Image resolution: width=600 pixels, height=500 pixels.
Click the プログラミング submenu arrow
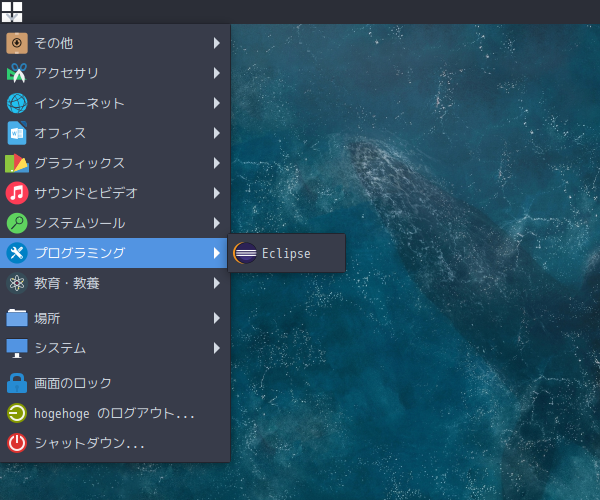[217, 253]
